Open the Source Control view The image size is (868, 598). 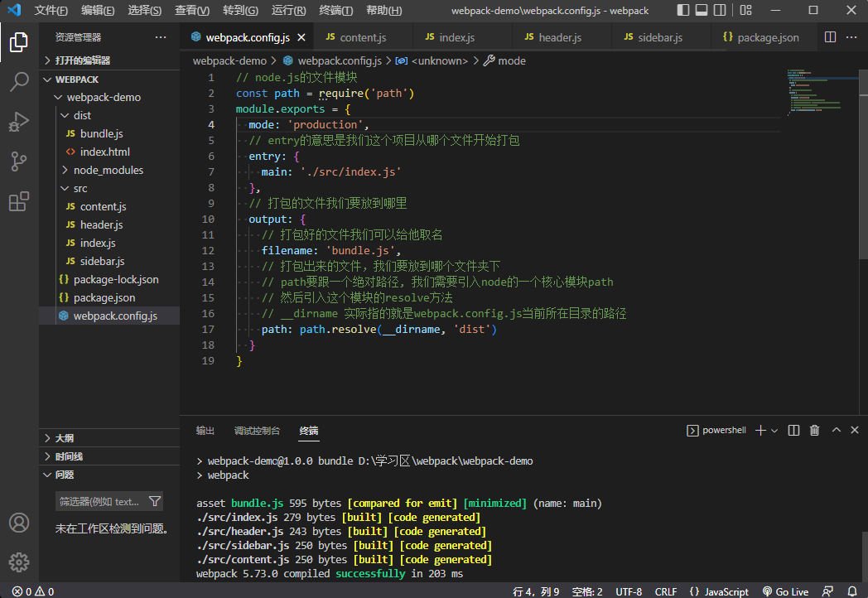pos(19,162)
